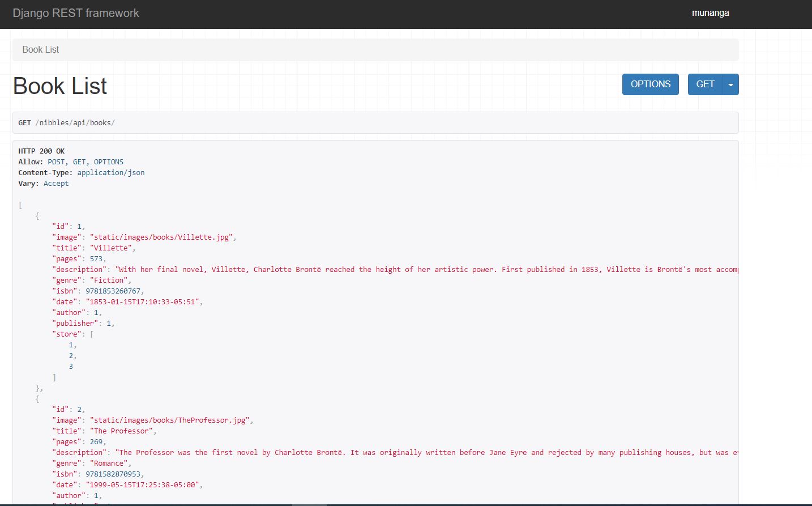Click the Vary header value Accept
This screenshot has height=506, width=812.
(56, 184)
